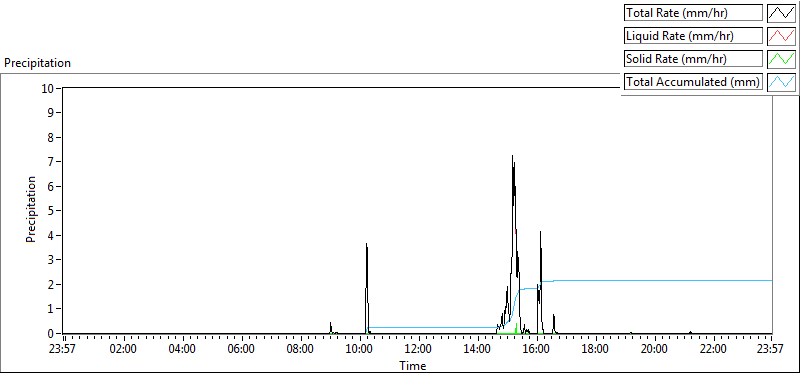Click the 23:57 end time axis label
The image size is (800, 373).
[771, 349]
